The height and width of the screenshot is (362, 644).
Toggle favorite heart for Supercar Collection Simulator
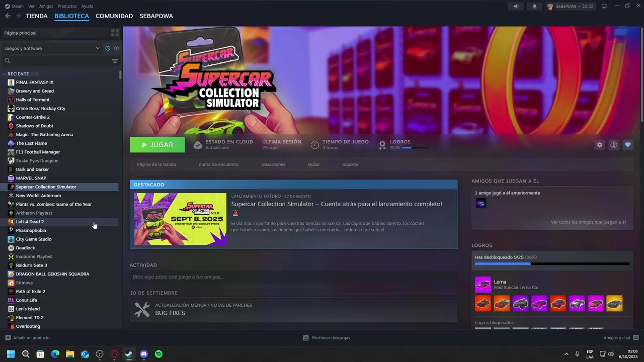(x=628, y=145)
